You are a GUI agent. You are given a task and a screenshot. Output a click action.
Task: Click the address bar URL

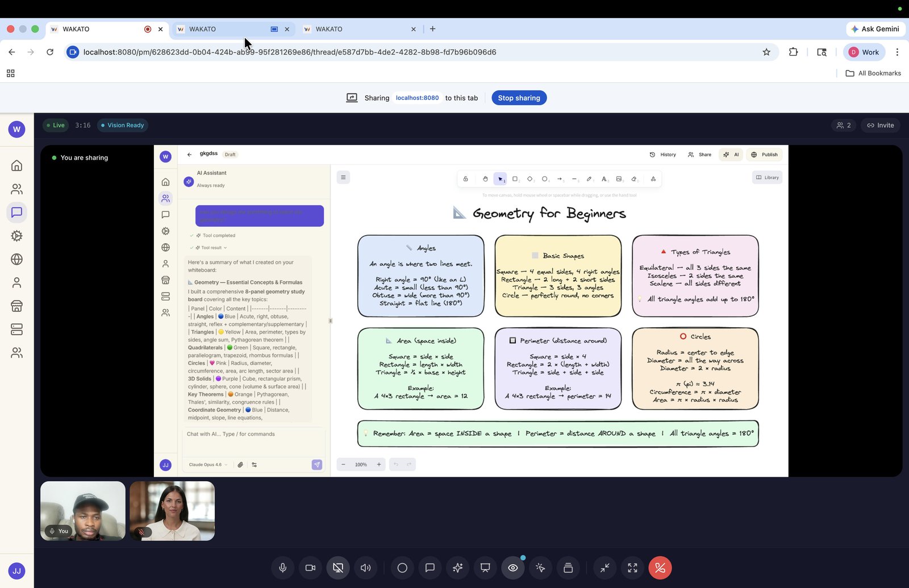pyautogui.click(x=290, y=52)
